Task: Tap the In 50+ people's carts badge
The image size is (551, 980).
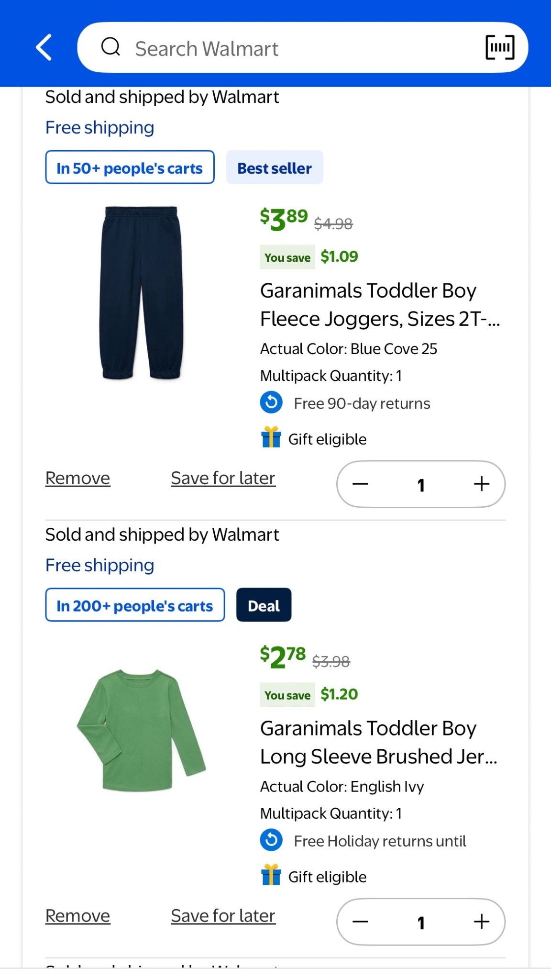Action: point(129,167)
